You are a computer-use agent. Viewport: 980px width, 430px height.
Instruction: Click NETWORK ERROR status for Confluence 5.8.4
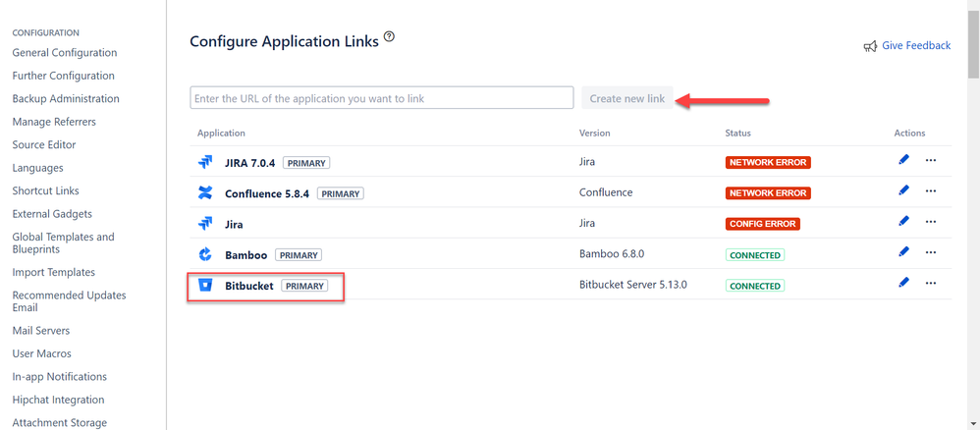point(768,193)
